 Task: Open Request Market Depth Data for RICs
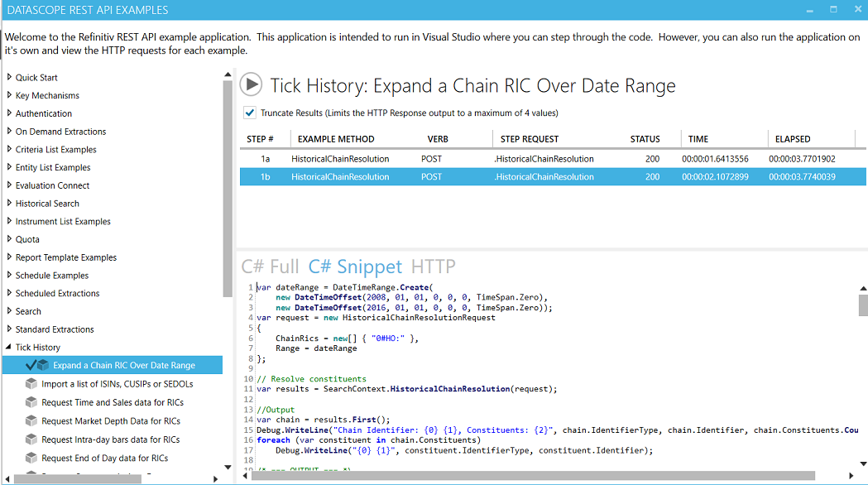click(x=111, y=420)
